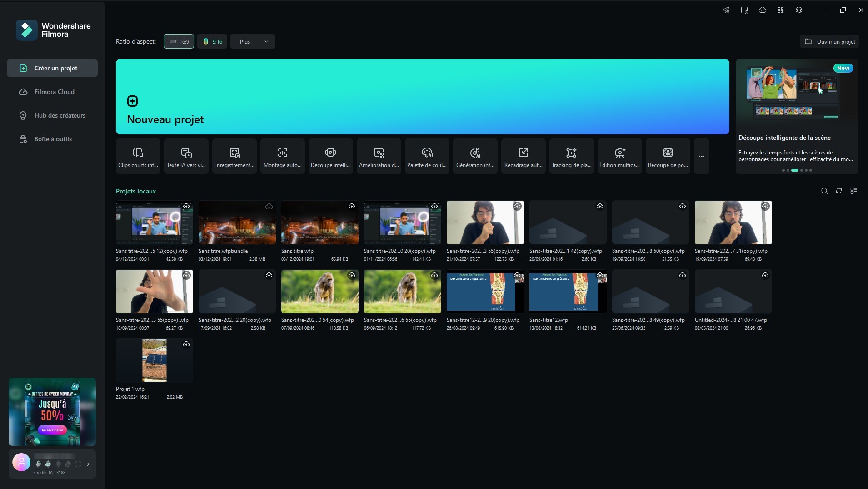Image resolution: width=868 pixels, height=489 pixels.
Task: Open the Clips courts intelligents tool
Action: (138, 156)
